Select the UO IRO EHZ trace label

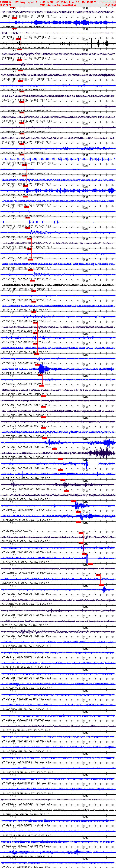(26, 342)
